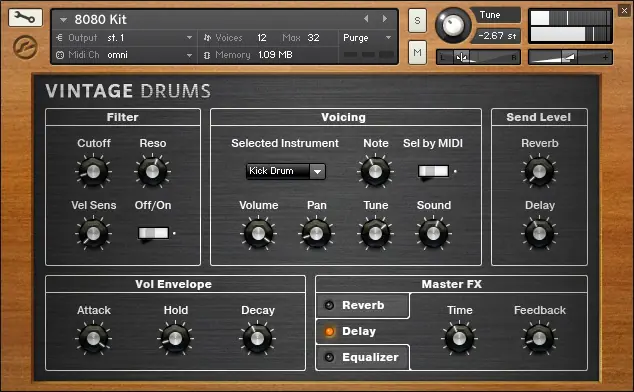Click the Master FX Time knob
Viewport: 634px width, 392px height.
coord(459,339)
